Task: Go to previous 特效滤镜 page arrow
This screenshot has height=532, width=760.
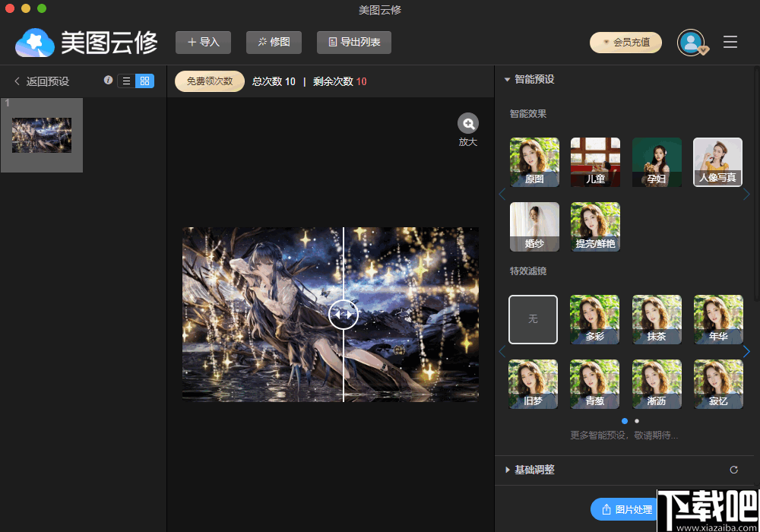Action: [502, 352]
